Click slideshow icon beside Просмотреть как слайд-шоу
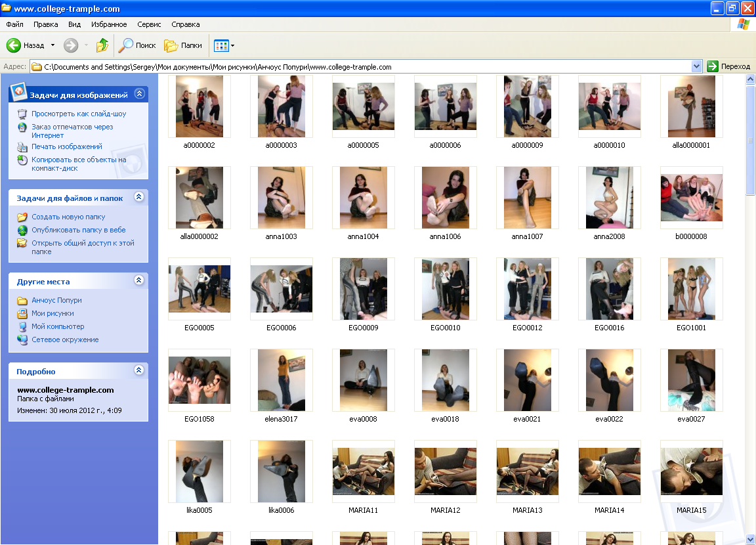This screenshot has height=545, width=756. pos(22,114)
